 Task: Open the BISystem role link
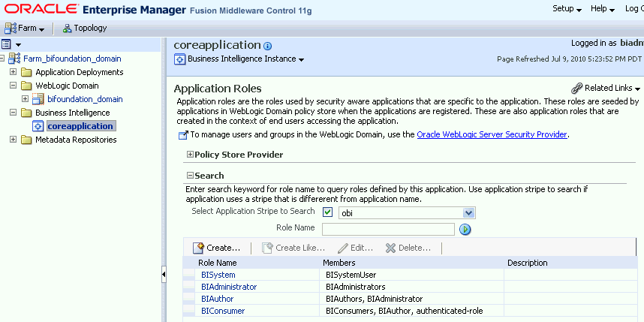pyautogui.click(x=218, y=275)
